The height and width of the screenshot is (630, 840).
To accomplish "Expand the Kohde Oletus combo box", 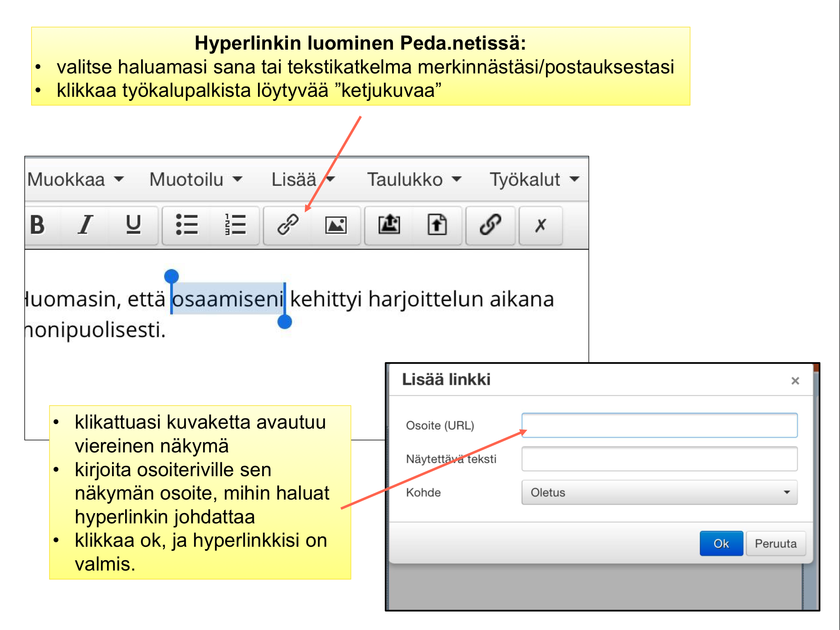I will point(659,492).
